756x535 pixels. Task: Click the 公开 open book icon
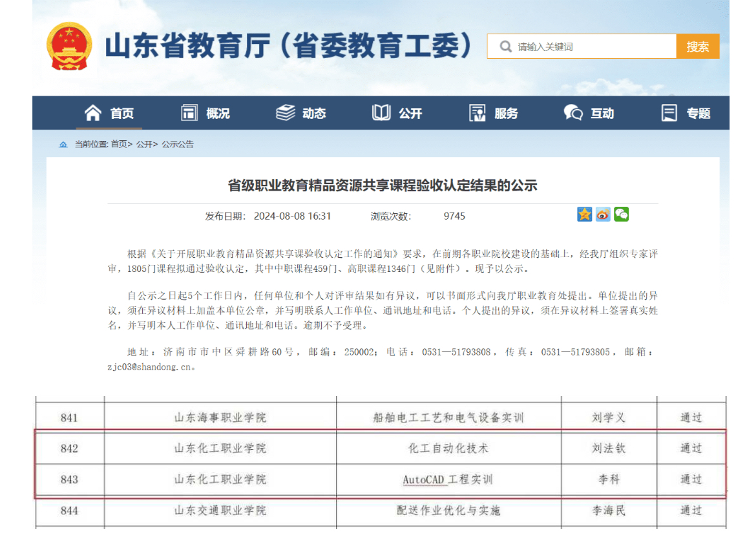[x=381, y=113]
